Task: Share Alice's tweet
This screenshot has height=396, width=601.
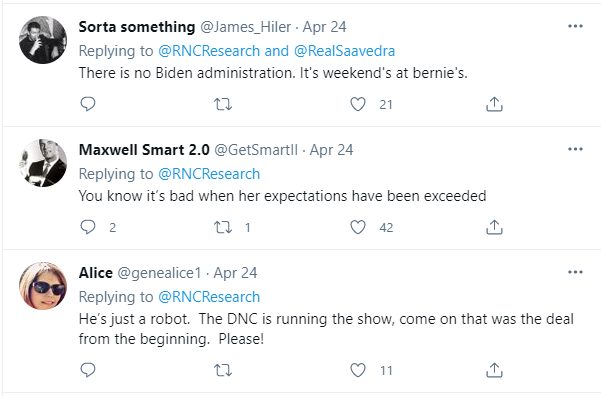Action: tap(494, 370)
